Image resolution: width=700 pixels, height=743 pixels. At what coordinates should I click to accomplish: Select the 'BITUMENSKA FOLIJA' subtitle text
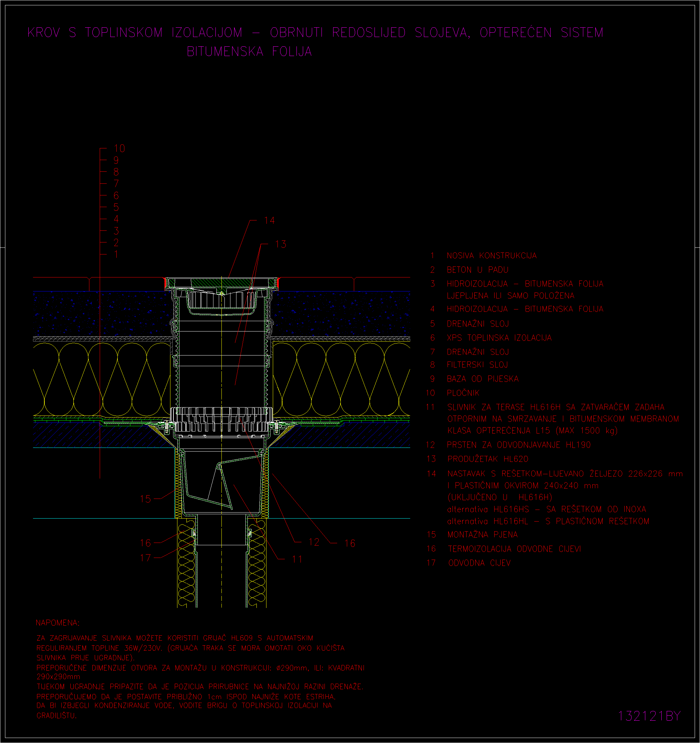[x=249, y=52]
